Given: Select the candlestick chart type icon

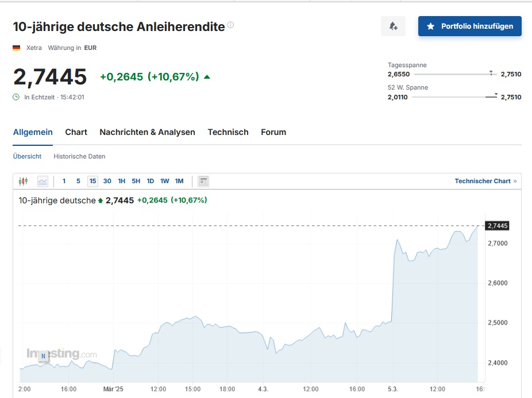Looking at the screenshot, I should 23,181.
